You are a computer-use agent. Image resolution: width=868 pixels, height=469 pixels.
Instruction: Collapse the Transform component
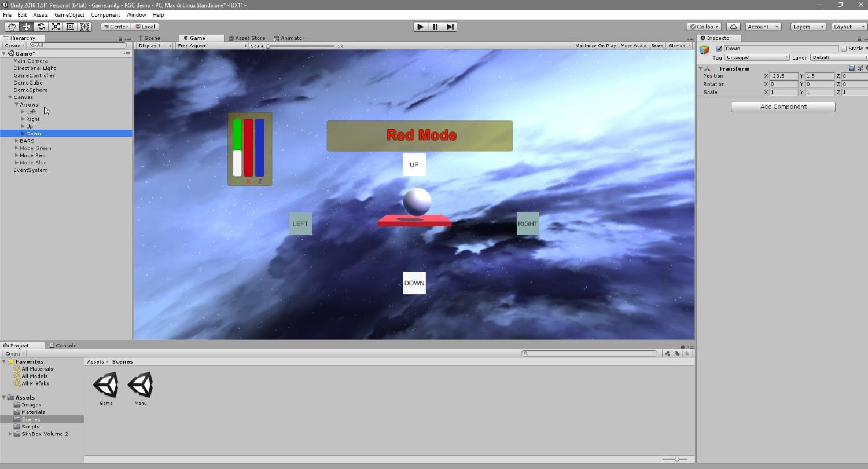click(701, 68)
